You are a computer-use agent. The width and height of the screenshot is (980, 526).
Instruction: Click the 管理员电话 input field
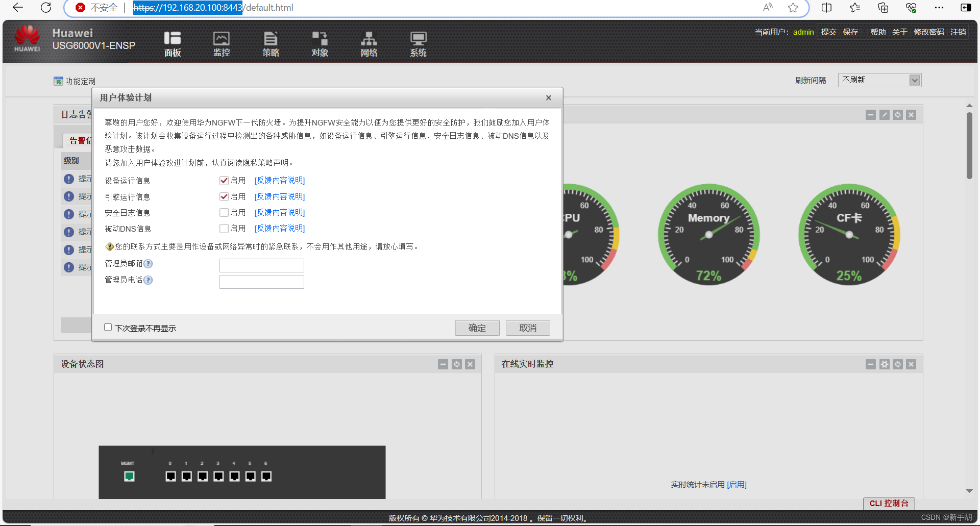tap(262, 282)
